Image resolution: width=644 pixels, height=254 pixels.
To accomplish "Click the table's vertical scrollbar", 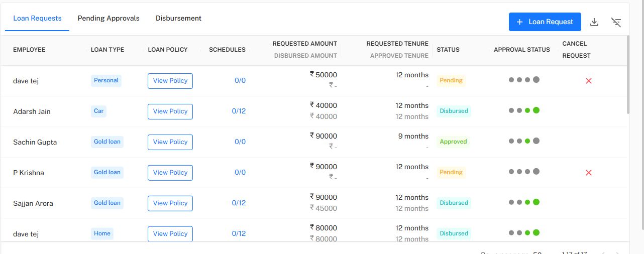I will pyautogui.click(x=627, y=75).
